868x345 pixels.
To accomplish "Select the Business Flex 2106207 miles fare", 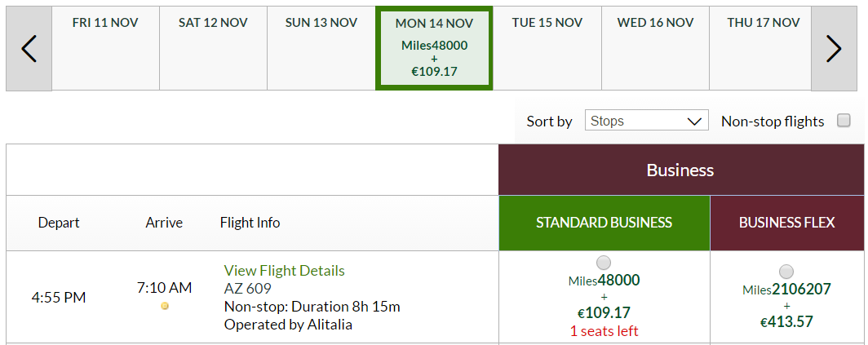I will tap(786, 272).
